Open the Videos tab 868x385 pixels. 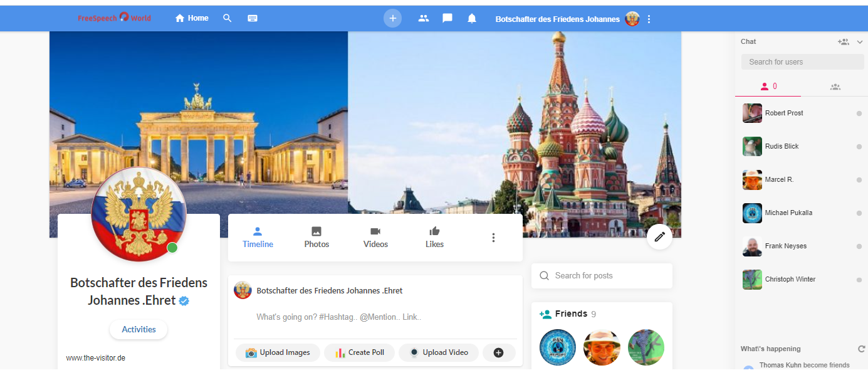point(375,238)
